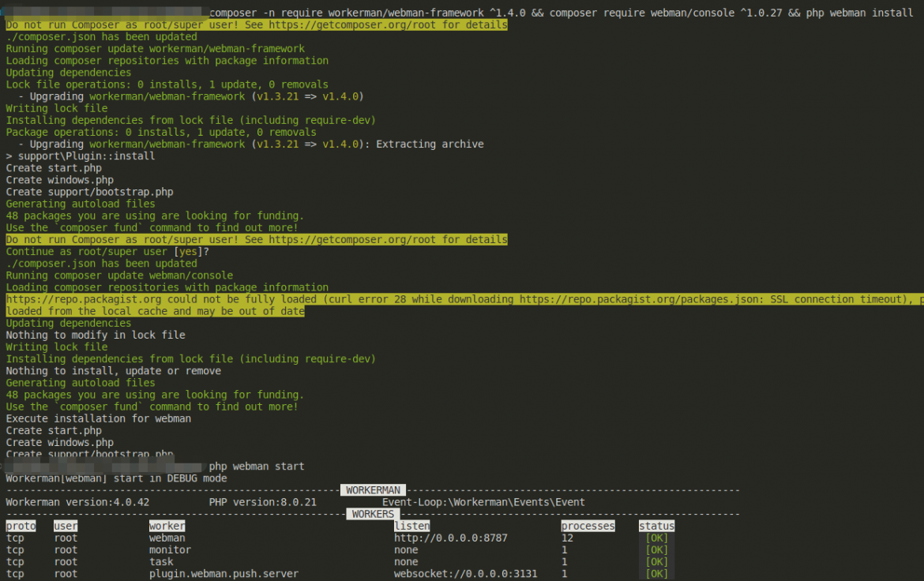
Task: Click the composer require command at top
Action: 561,13
